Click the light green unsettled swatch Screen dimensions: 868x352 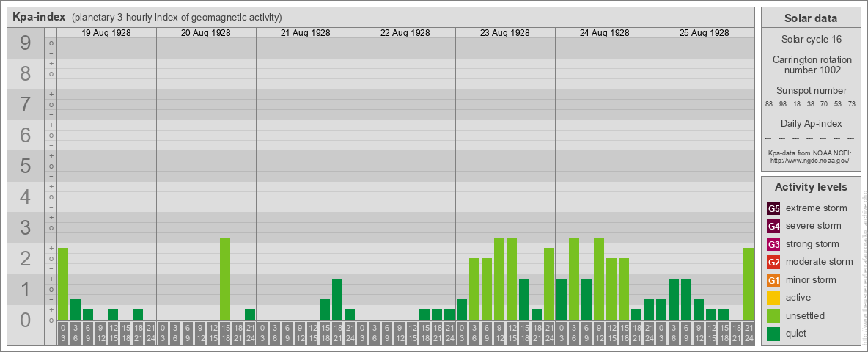773,315
